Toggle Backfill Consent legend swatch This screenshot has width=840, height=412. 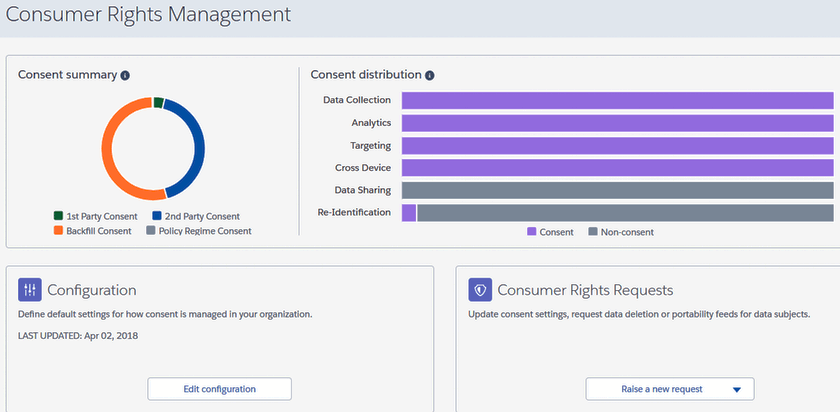pos(59,231)
